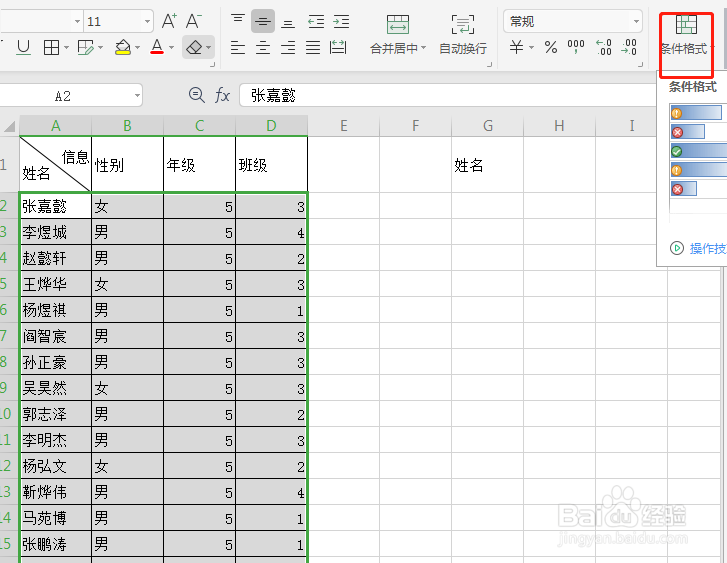Apply the ¥ currency format
The width and height of the screenshot is (727, 563).
pos(517,47)
